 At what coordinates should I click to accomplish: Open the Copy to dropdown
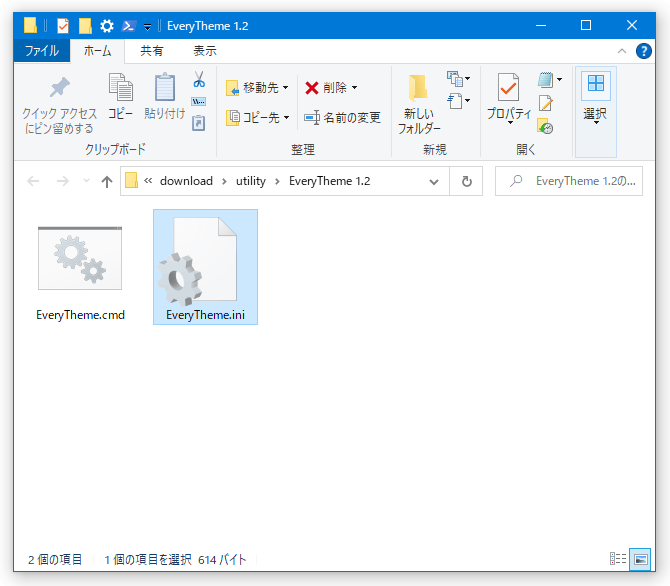click(258, 118)
